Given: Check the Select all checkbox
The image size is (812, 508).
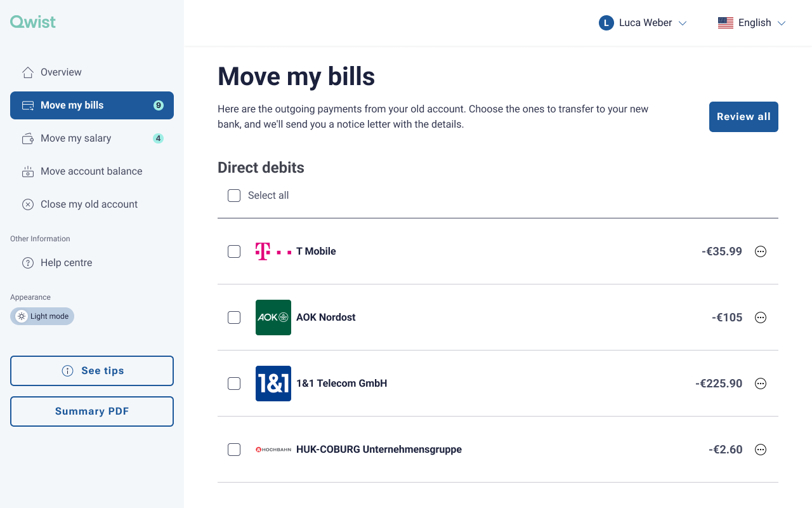Looking at the screenshot, I should tap(234, 196).
